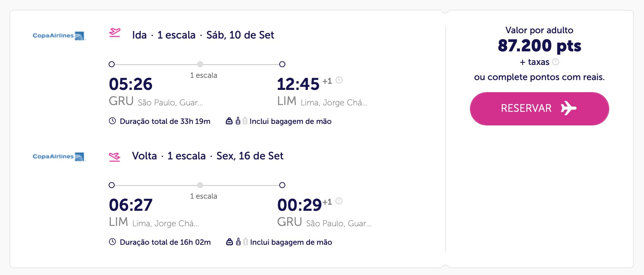Click the baggage icons on return flight
The image size is (644, 275).
click(237, 242)
